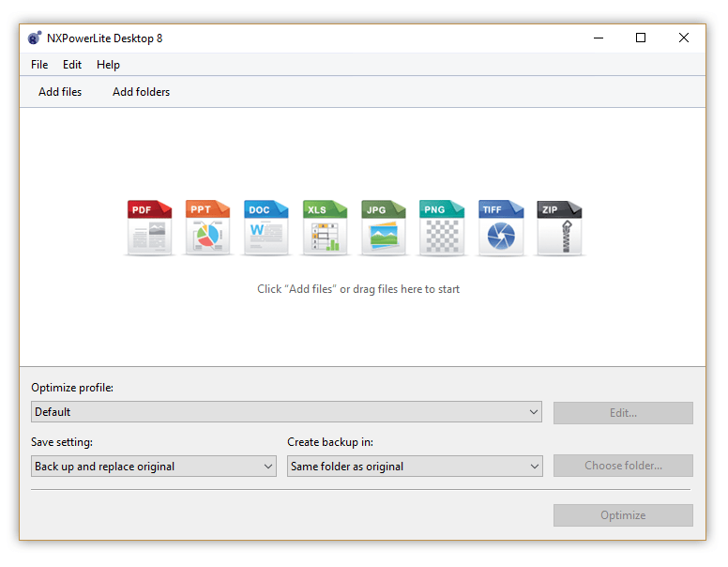Click Add files in the toolbar
The image size is (728, 567).
pos(60,92)
